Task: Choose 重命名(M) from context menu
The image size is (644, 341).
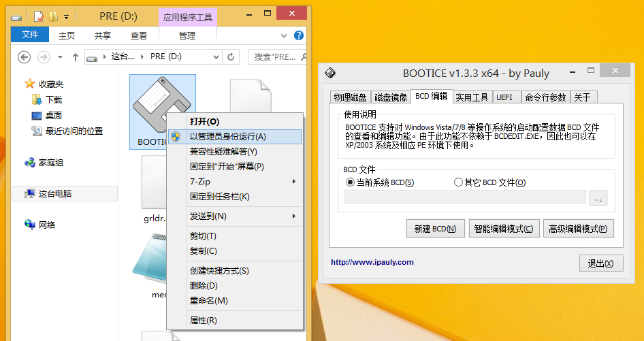Action: [235, 301]
